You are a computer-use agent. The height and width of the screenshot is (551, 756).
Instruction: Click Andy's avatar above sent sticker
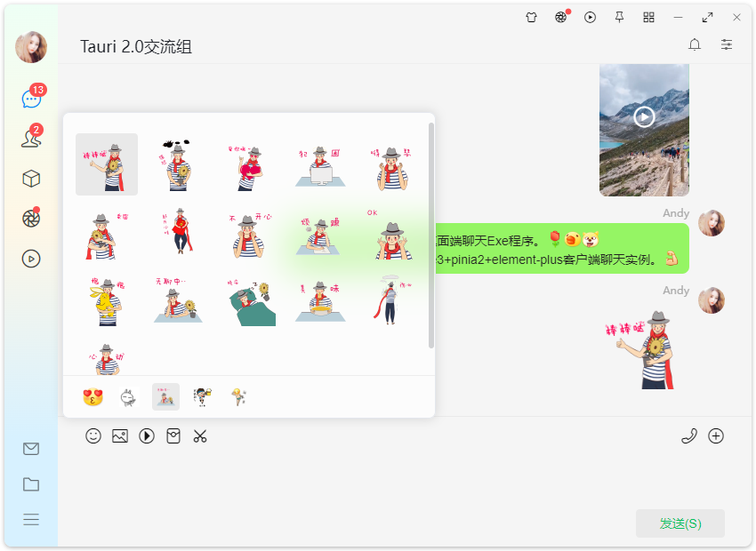pyautogui.click(x=712, y=300)
